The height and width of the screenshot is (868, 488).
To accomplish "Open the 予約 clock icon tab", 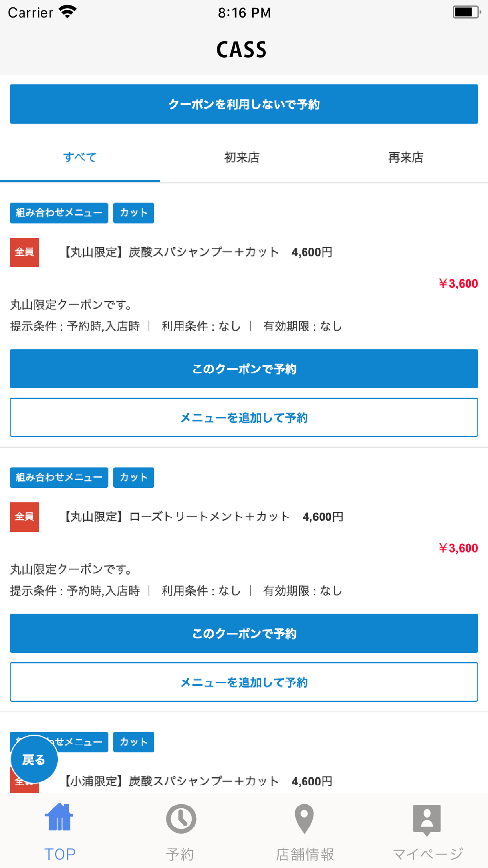I will click(181, 819).
